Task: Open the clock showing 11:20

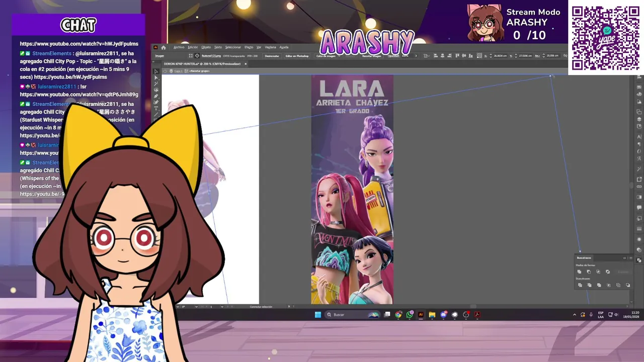Action: (631, 315)
